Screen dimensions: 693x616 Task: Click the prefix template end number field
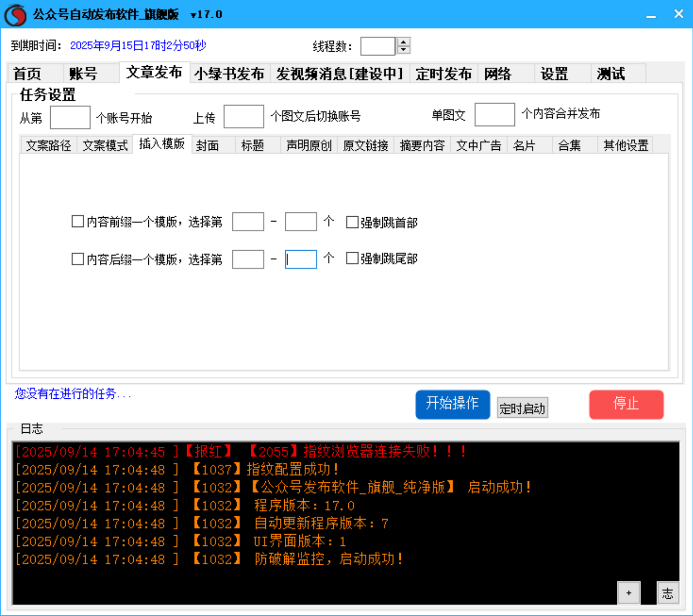[301, 222]
